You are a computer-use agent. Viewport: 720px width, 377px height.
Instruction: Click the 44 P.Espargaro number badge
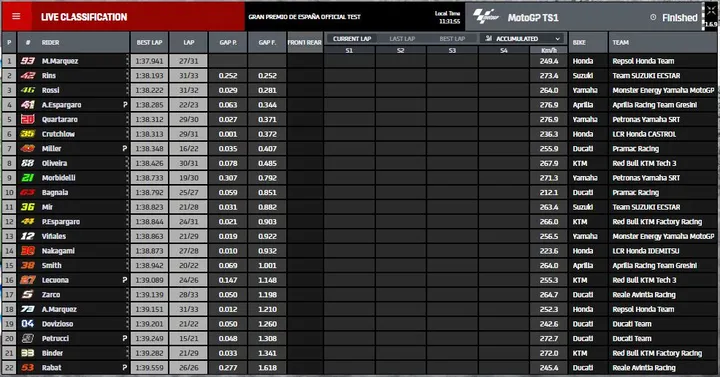(28, 222)
